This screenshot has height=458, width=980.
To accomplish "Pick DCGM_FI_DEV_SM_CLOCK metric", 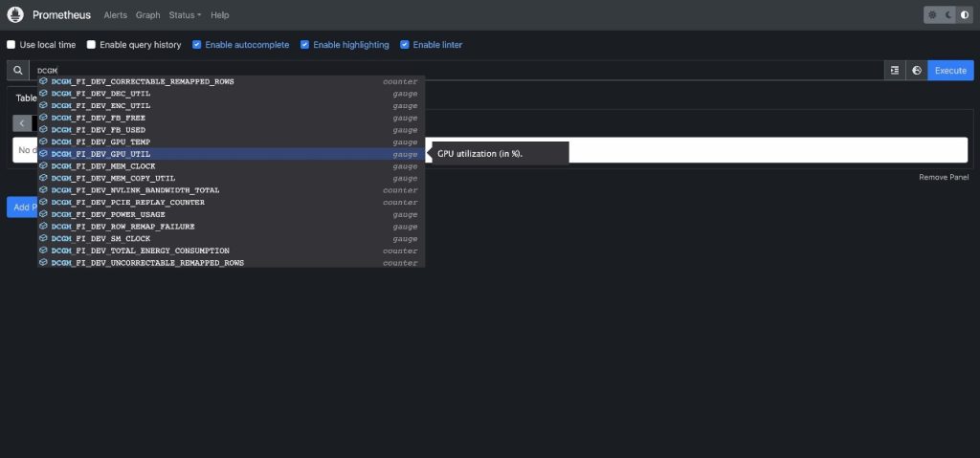I will [x=232, y=239].
